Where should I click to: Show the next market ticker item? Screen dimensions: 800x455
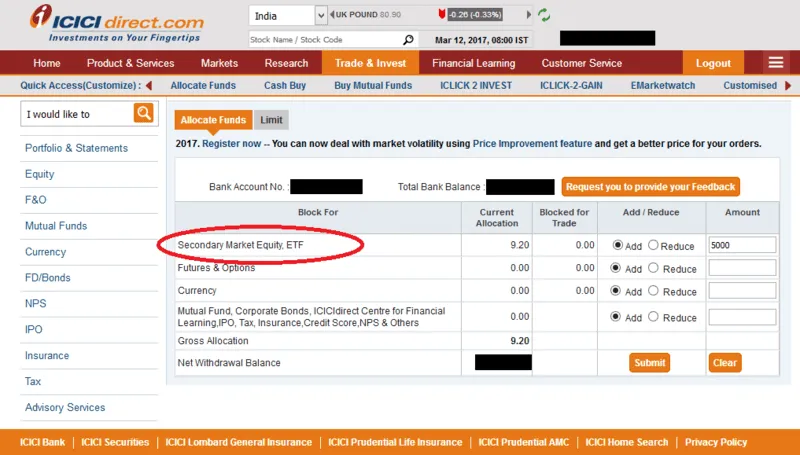(x=529, y=15)
